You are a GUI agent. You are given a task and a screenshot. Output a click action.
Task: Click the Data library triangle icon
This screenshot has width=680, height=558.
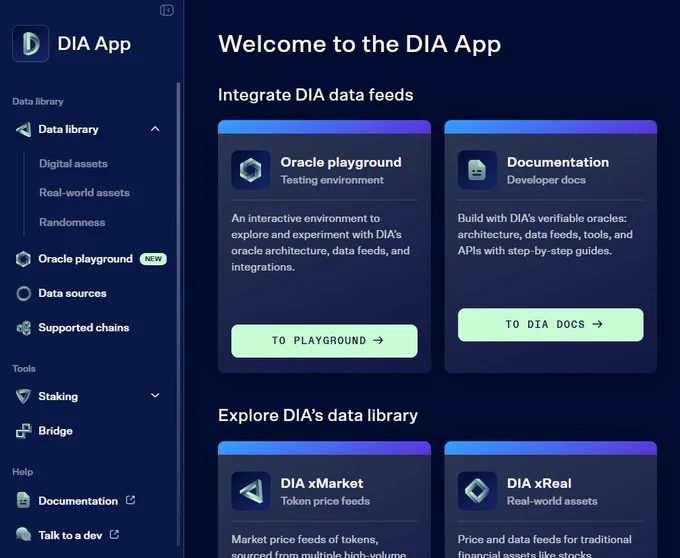(23, 129)
